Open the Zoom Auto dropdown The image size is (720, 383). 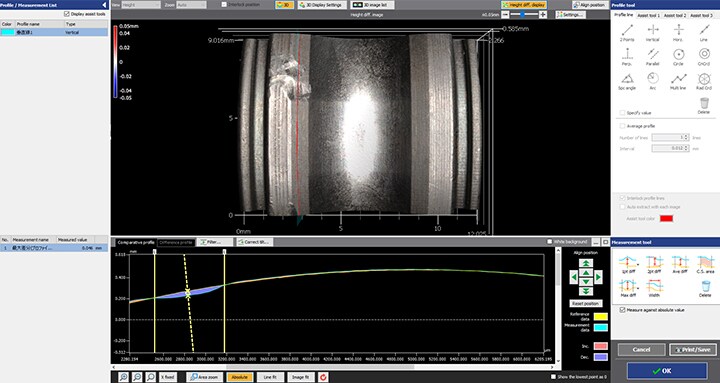(x=191, y=5)
